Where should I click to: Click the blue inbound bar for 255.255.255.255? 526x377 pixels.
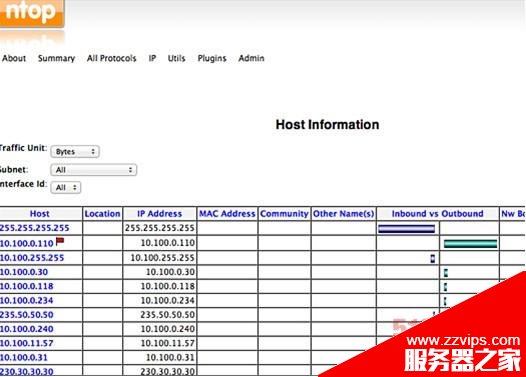407,229
